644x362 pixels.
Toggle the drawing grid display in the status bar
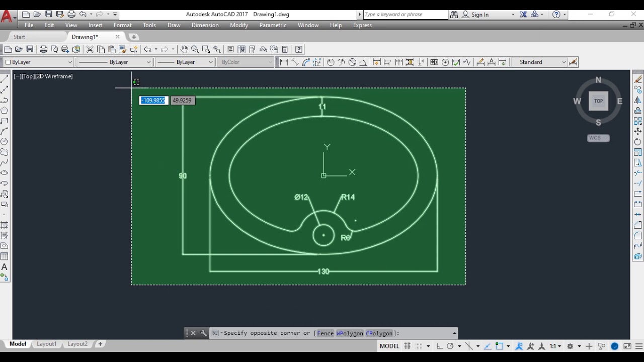click(408, 346)
